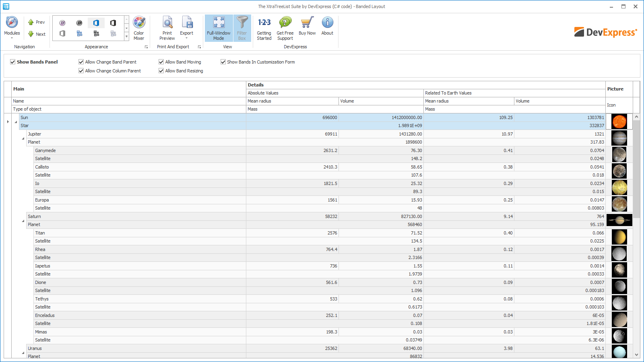The image size is (644, 362).
Task: Select the Ganymede row
Action: point(320,154)
